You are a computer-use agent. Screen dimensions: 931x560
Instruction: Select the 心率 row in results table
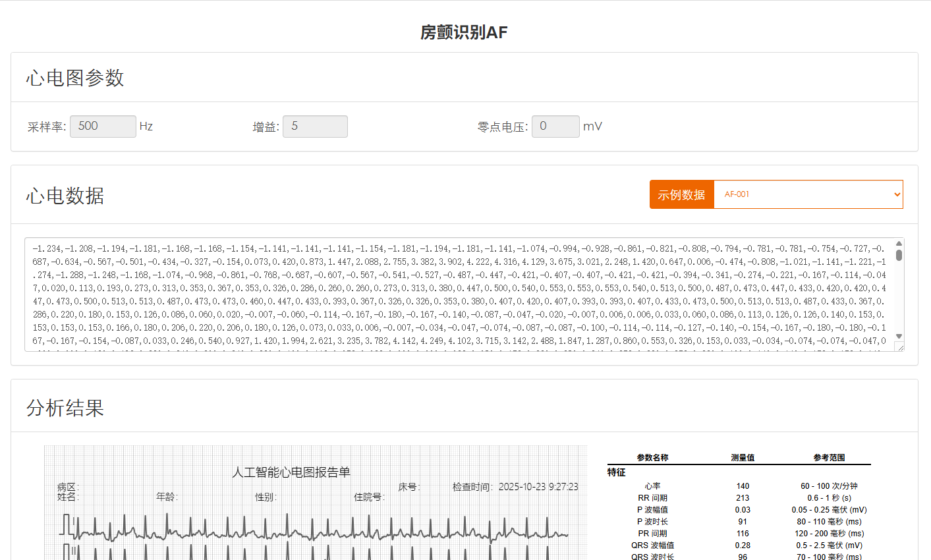738,486
